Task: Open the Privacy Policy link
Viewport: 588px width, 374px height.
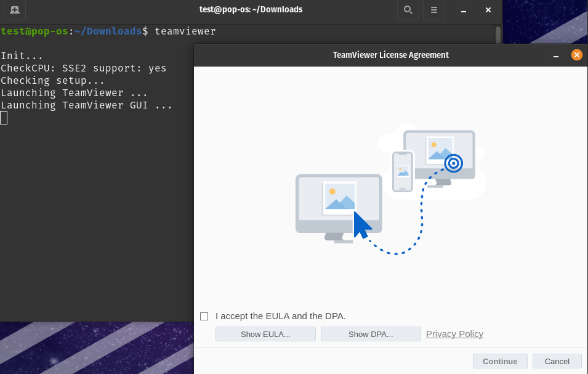Action: click(x=454, y=334)
